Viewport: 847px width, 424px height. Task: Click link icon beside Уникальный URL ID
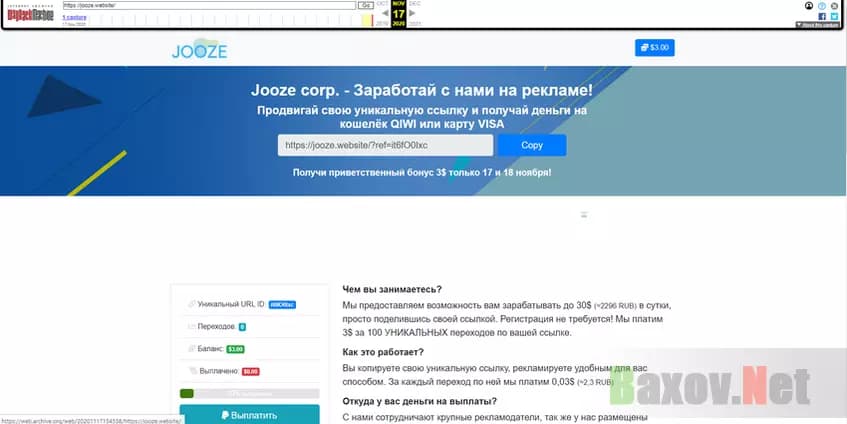(191, 304)
